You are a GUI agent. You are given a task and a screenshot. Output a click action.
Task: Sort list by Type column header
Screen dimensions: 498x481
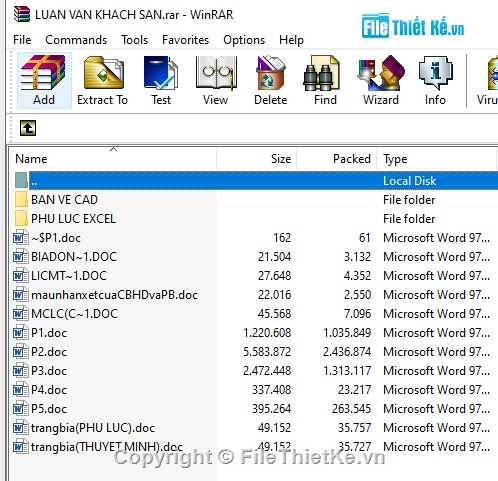[437, 159]
